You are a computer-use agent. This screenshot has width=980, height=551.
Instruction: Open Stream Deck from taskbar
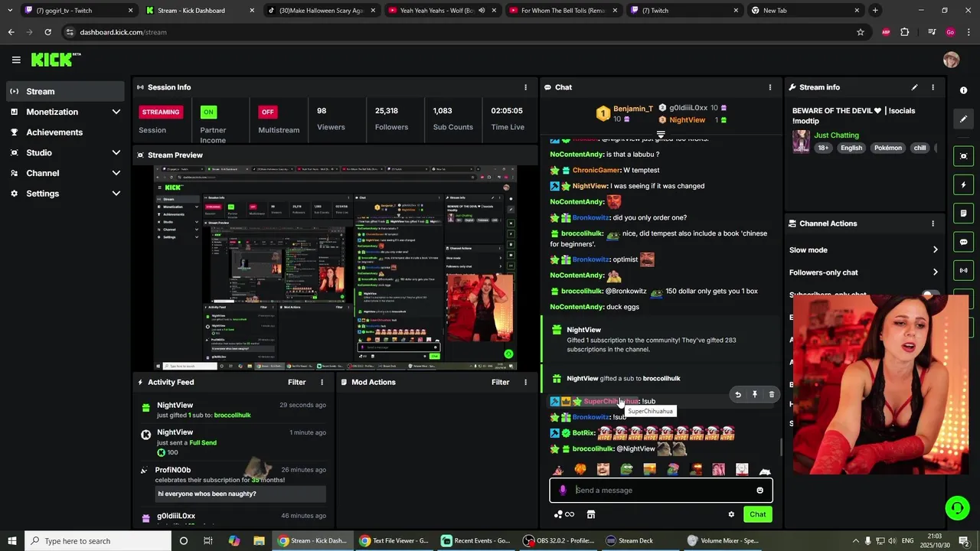[629, 541]
